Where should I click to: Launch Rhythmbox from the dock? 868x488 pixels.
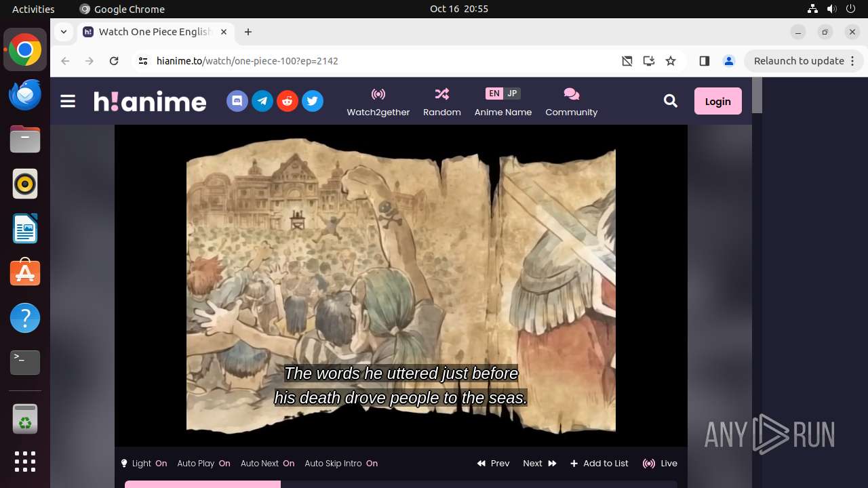coord(25,184)
